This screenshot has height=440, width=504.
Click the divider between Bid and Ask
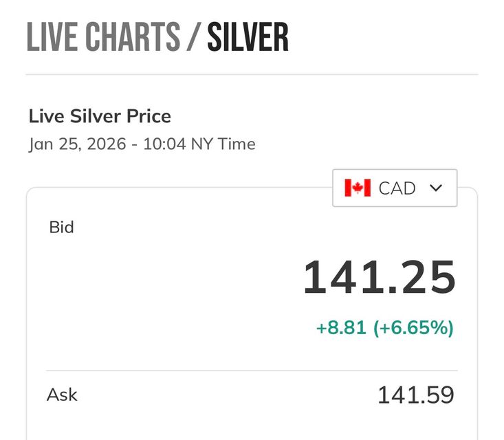pos(252,371)
